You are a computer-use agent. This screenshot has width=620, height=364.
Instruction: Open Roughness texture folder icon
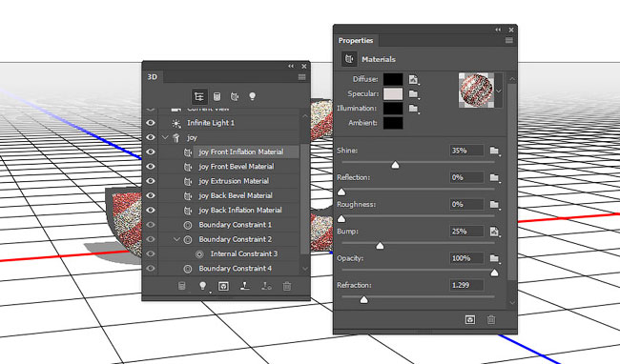coord(495,205)
